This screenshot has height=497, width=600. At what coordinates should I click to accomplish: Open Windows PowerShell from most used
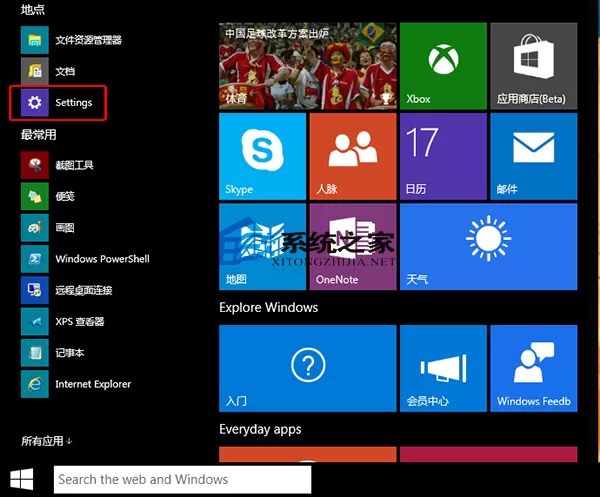pos(85,259)
